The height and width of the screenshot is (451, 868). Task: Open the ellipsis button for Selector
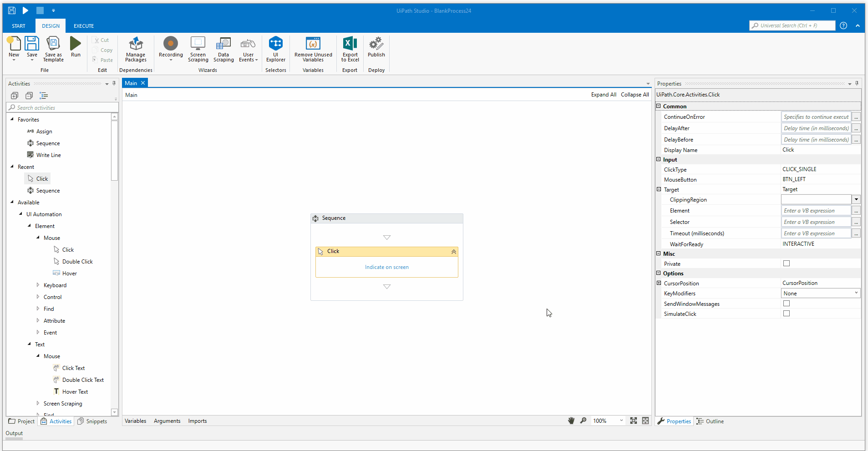click(856, 222)
